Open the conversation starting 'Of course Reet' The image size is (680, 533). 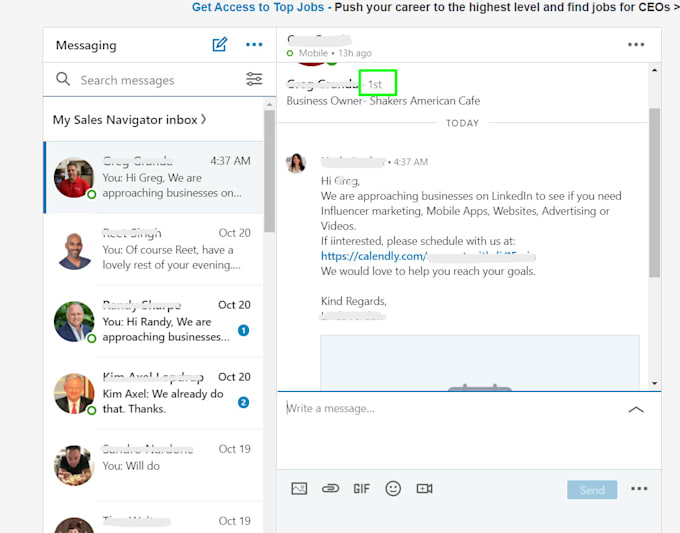[x=154, y=250]
